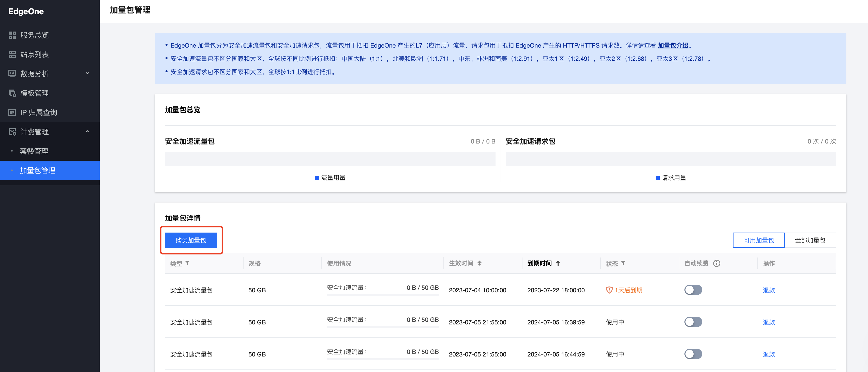Click the 到期时间 column header
The height and width of the screenshot is (372, 868).
click(x=540, y=263)
